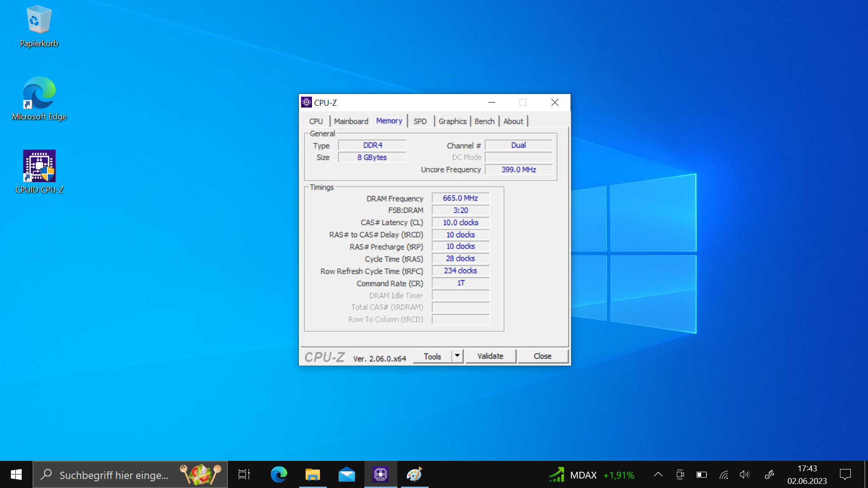Open the Task View taskbar icon

pos(244,474)
